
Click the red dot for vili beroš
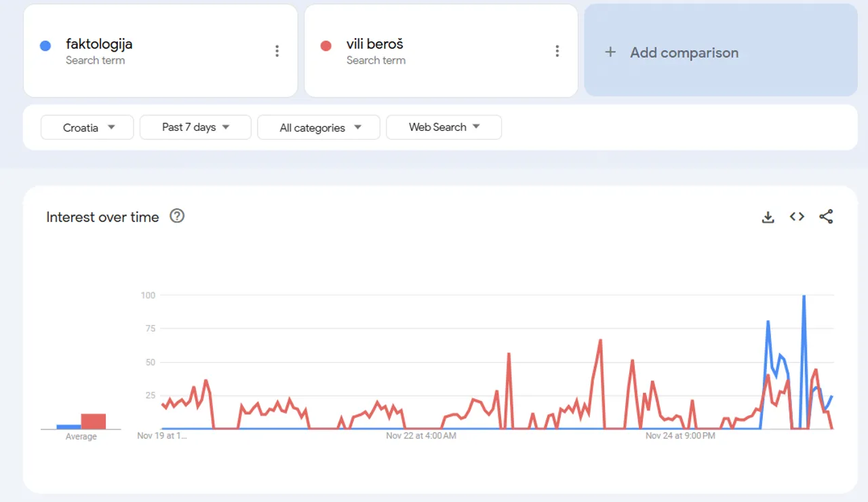click(326, 45)
